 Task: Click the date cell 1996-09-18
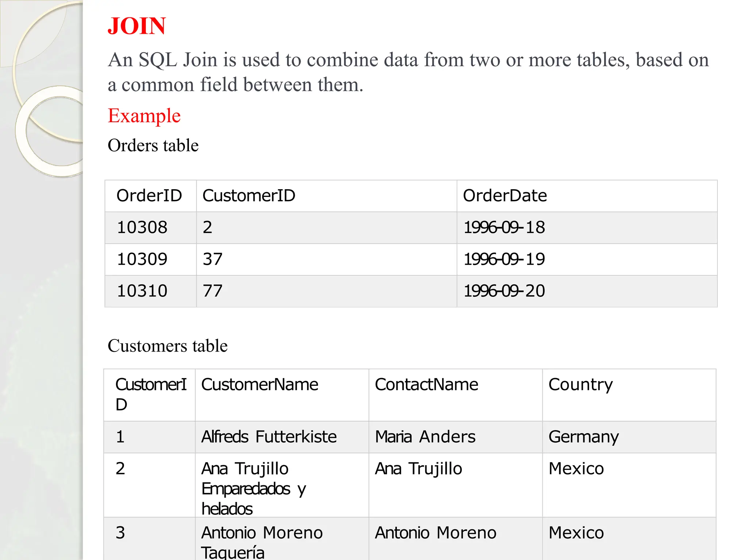pyautogui.click(x=504, y=227)
